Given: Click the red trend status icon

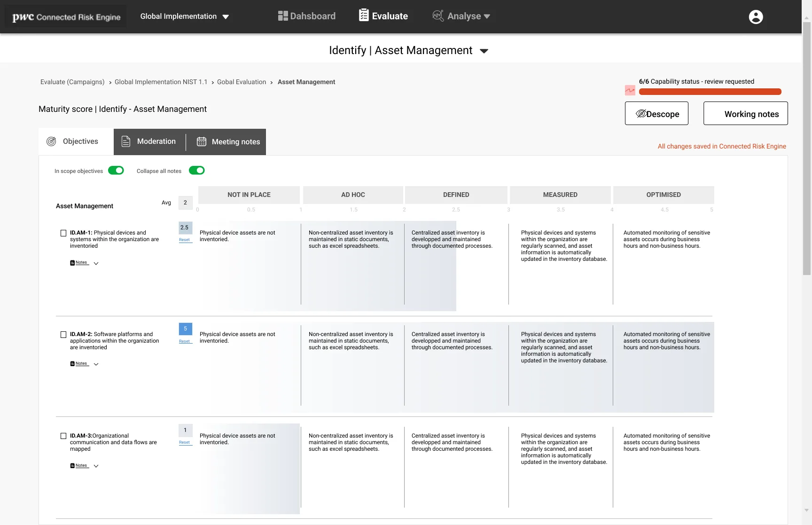Looking at the screenshot, I should [630, 90].
